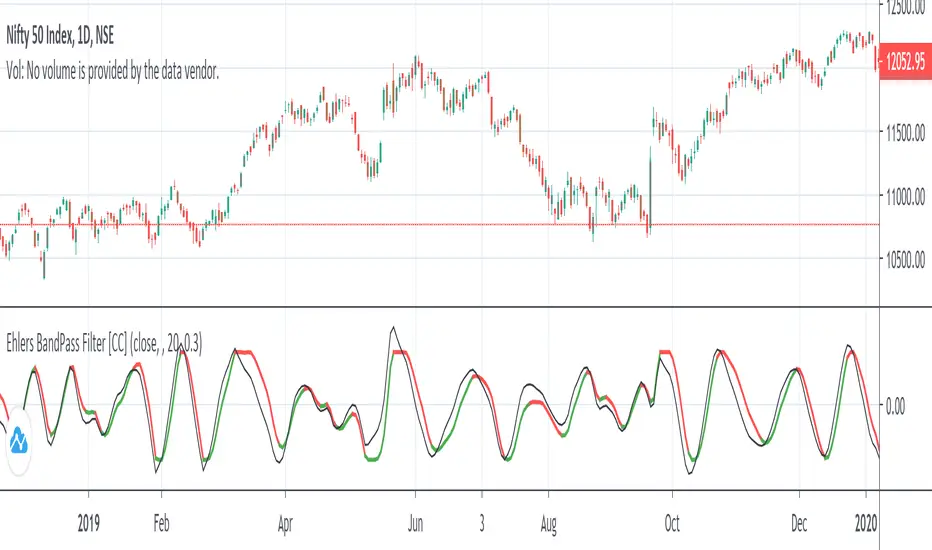Click the 0.00 indicator axis label
This screenshot has height=550, width=932.
point(895,407)
